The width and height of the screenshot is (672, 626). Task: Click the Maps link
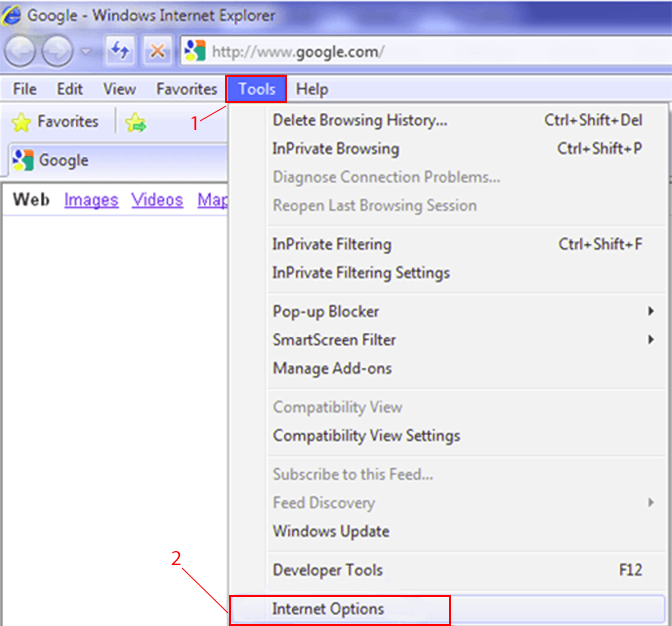point(213,200)
